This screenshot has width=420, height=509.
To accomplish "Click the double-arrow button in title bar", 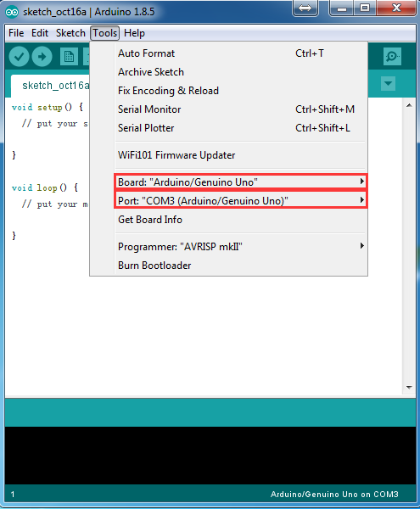I will point(305,8).
